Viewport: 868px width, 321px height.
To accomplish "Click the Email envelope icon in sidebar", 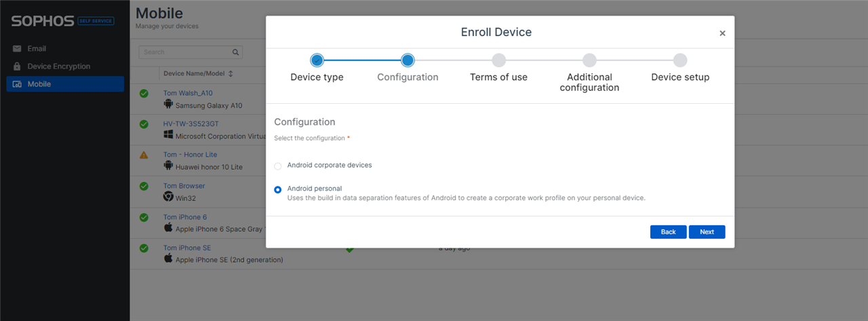I will coord(17,49).
